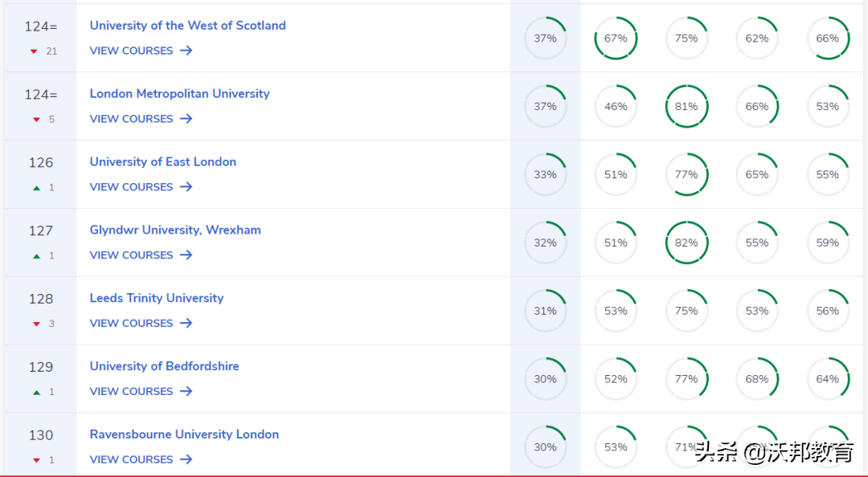868x477 pixels.
Task: Open University of the West of Scotland's page
Action: click(x=187, y=25)
